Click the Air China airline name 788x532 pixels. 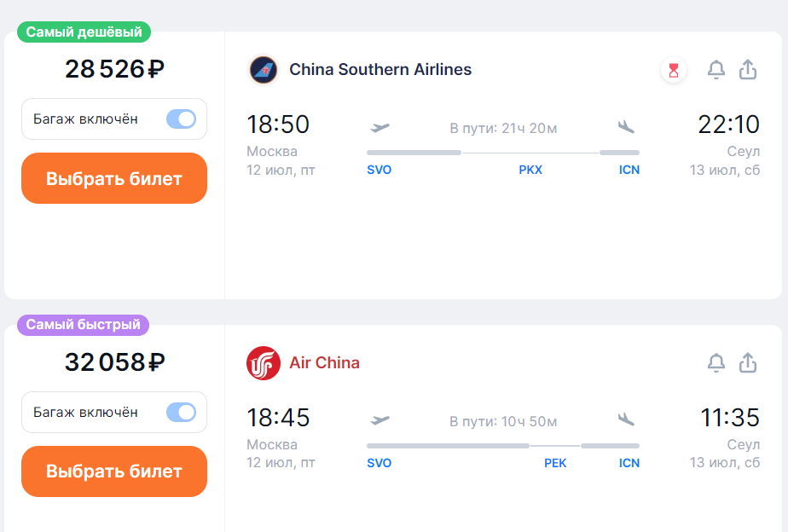324,363
